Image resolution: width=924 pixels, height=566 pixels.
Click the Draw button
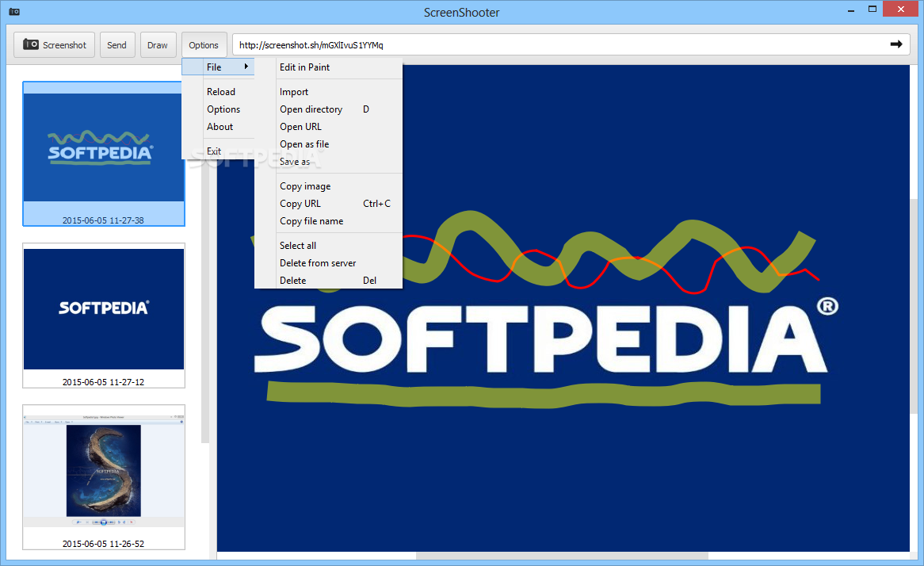[158, 45]
